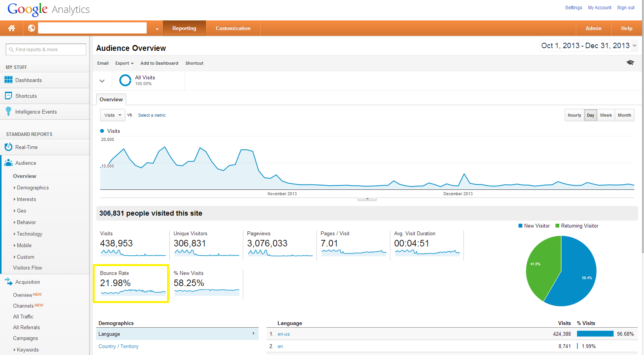Open Channels report
644x355 pixels.
pyautogui.click(x=23, y=306)
